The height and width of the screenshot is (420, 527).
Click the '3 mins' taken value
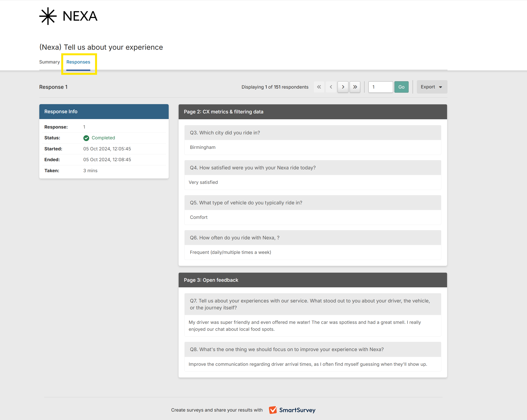90,170
